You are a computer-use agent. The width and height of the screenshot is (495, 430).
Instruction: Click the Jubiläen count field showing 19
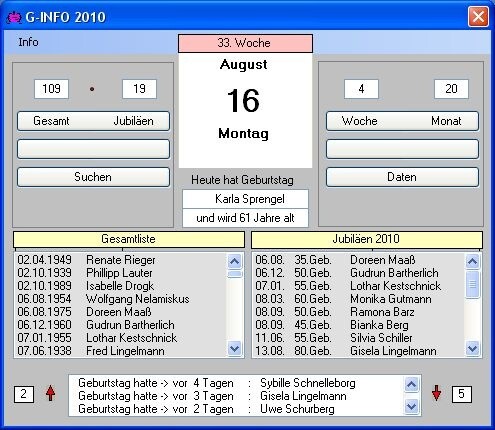point(139,89)
